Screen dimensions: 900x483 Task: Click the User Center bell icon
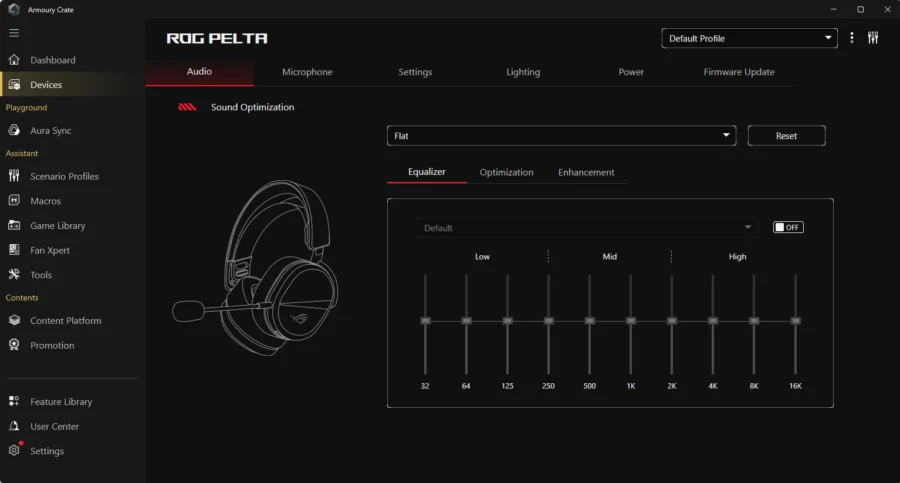pos(14,426)
